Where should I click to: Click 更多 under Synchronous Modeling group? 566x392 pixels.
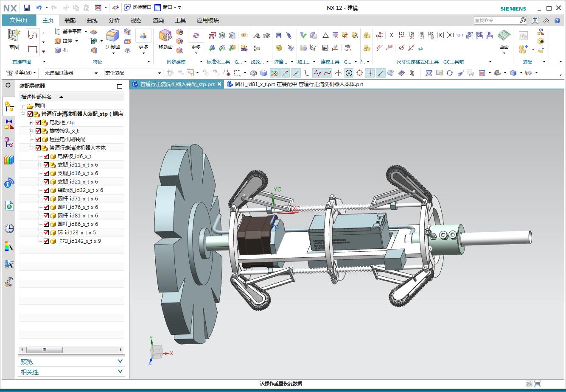196,42
